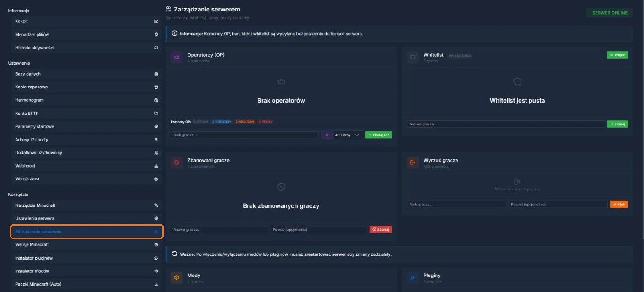This screenshot has height=292, width=644.
Task: Click the icon beside Adresy IP i porty
Action: [156, 140]
